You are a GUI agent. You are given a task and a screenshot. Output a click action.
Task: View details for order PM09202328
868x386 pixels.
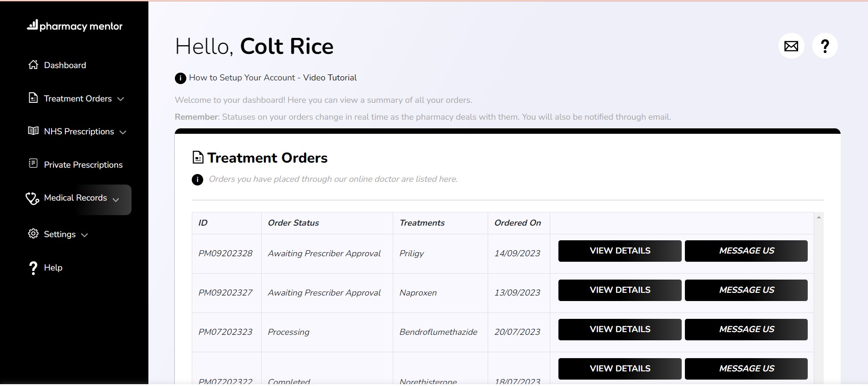(x=620, y=251)
